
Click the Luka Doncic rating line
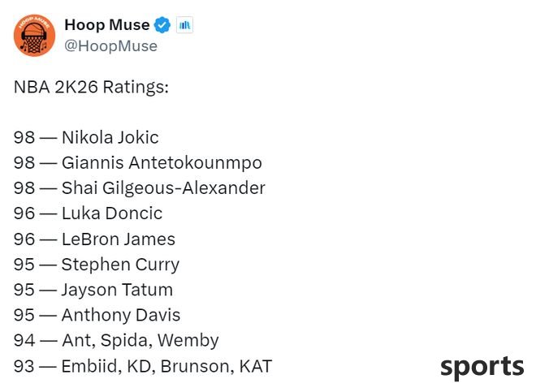click(x=88, y=213)
